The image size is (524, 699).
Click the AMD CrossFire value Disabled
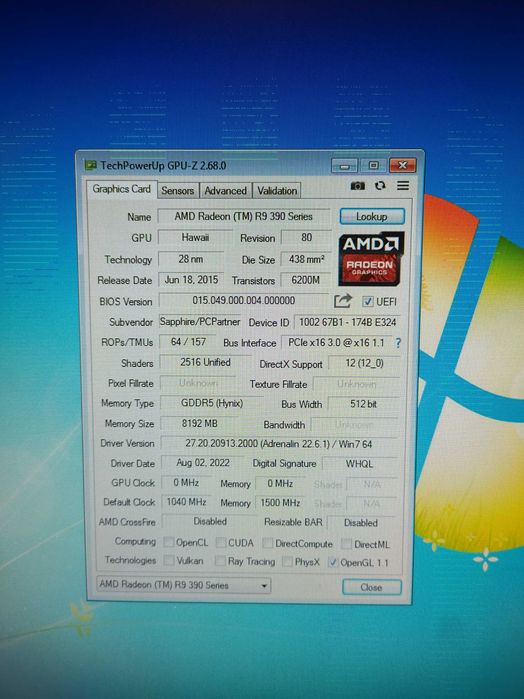pos(210,522)
